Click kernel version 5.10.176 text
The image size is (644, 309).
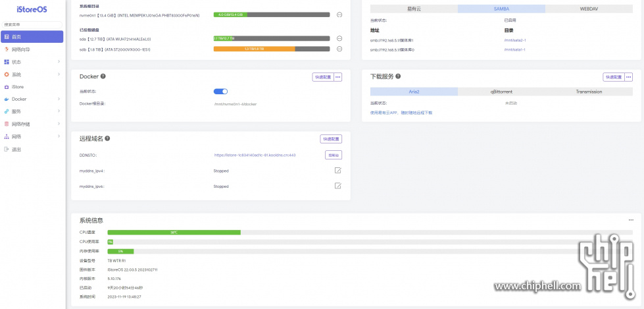click(x=114, y=279)
